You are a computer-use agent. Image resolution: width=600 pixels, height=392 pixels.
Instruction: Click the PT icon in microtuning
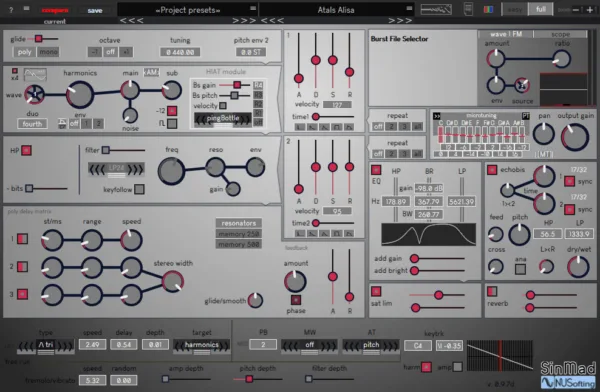pos(526,116)
